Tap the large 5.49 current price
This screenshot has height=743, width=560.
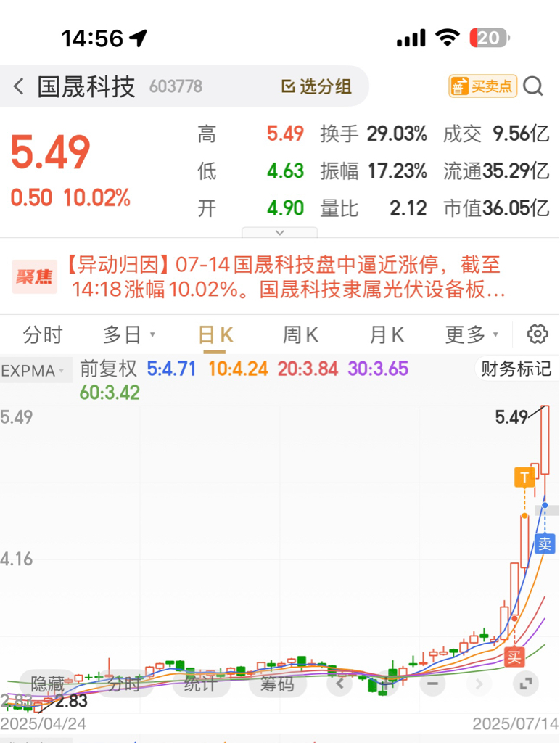(50, 152)
